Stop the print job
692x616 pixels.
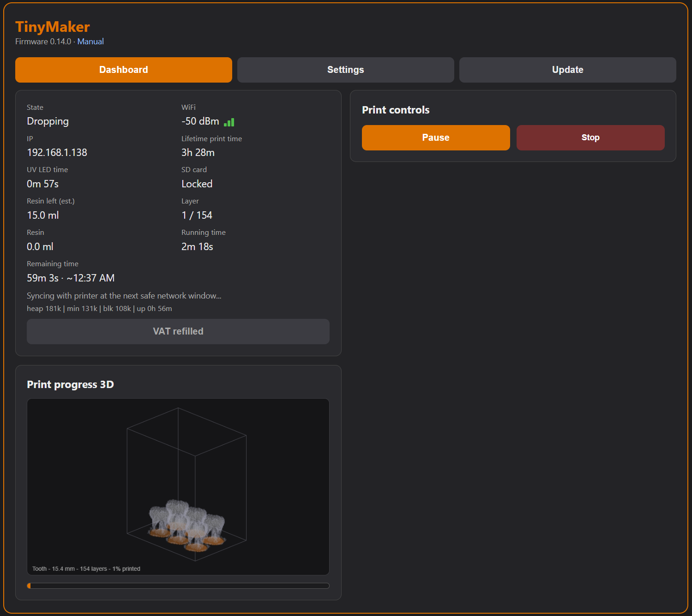click(x=590, y=138)
